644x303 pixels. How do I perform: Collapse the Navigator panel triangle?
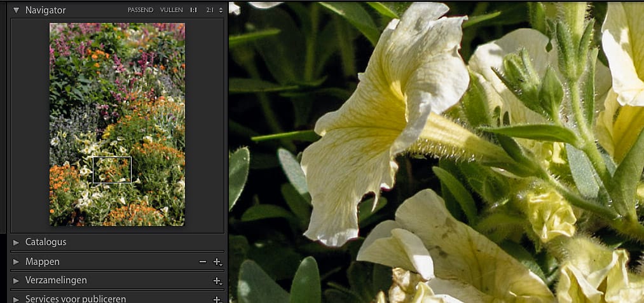coord(16,10)
